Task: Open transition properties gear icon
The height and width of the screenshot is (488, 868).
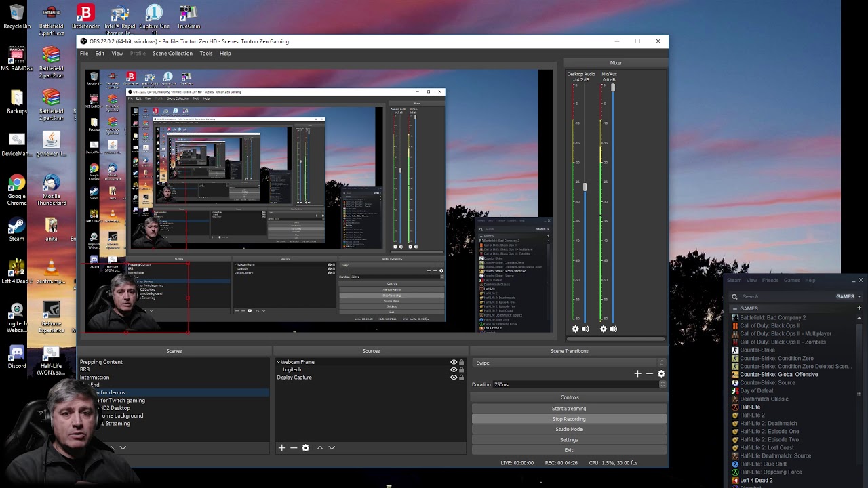Action: (x=661, y=373)
